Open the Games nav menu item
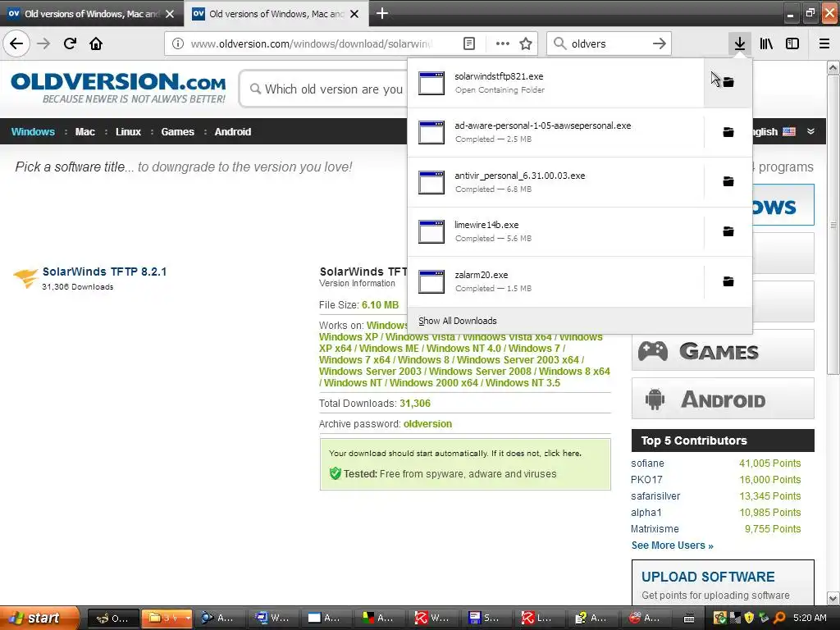840x630 pixels. pos(177,132)
